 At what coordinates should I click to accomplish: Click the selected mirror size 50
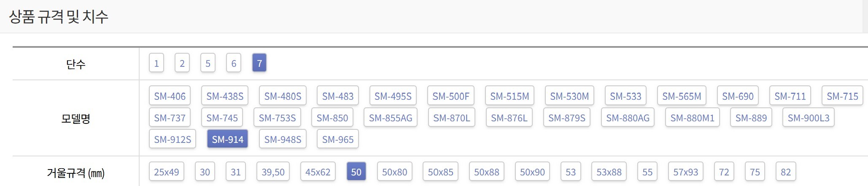356,172
